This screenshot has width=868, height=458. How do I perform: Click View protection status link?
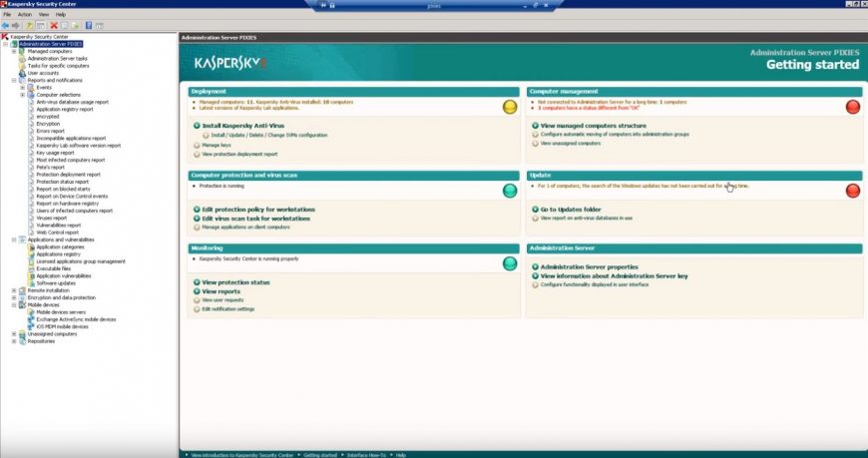[x=235, y=282]
